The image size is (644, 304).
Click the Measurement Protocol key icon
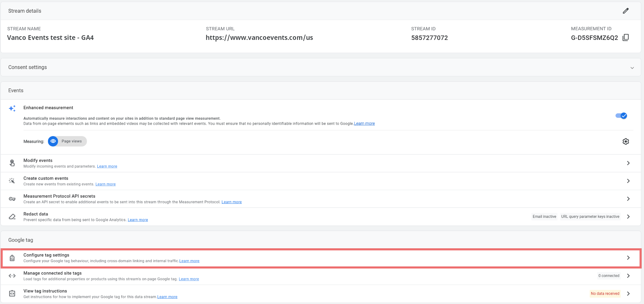pyautogui.click(x=12, y=199)
